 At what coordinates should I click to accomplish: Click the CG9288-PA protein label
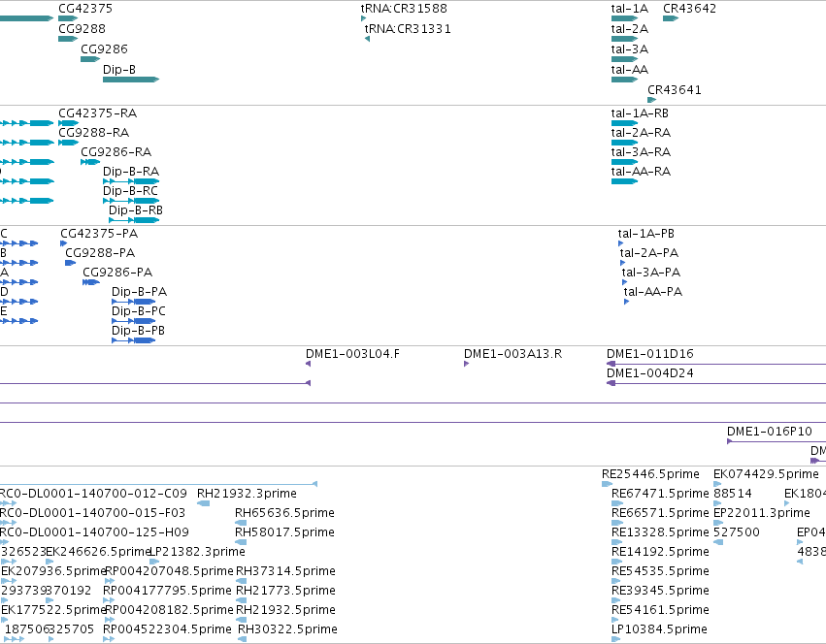pyautogui.click(x=100, y=253)
